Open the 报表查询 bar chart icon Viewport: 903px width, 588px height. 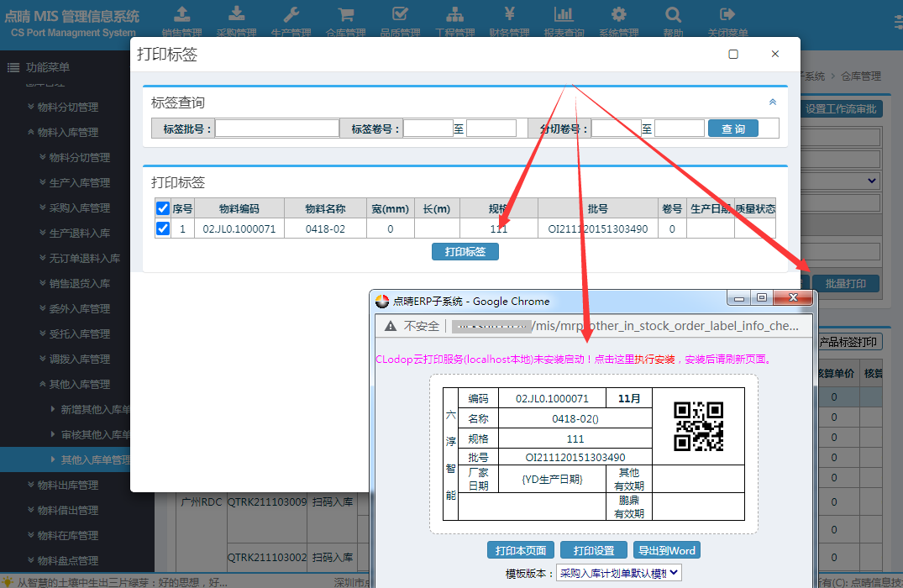point(564,14)
